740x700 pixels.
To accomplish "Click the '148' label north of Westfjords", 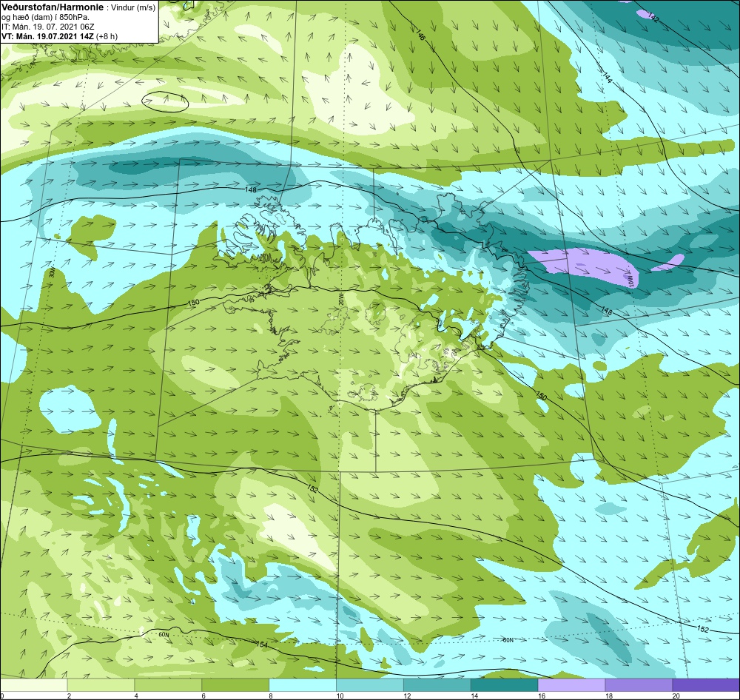I will tap(251, 189).
